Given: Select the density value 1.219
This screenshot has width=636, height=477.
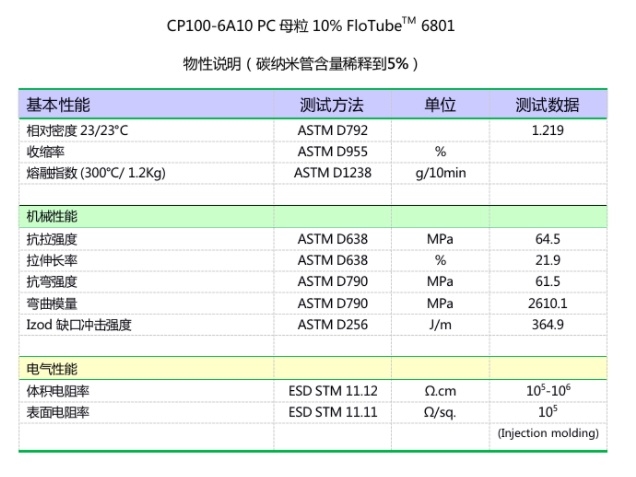Looking at the screenshot, I should coord(548,131).
